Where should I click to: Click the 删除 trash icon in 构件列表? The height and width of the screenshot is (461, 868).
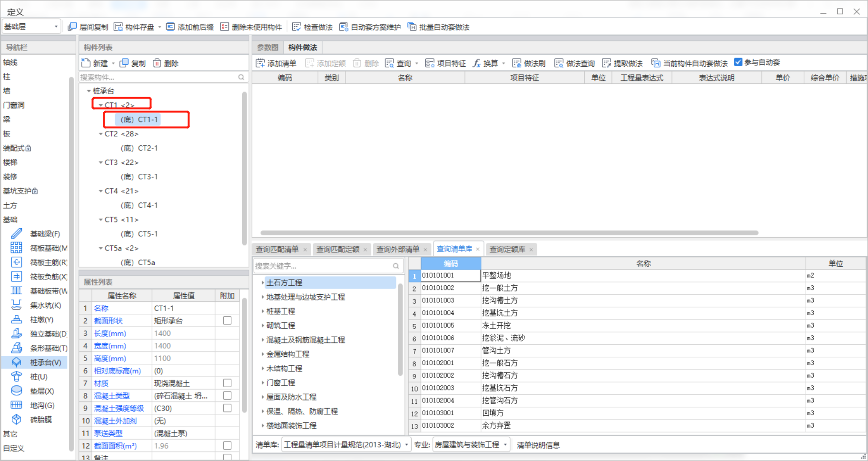(157, 63)
